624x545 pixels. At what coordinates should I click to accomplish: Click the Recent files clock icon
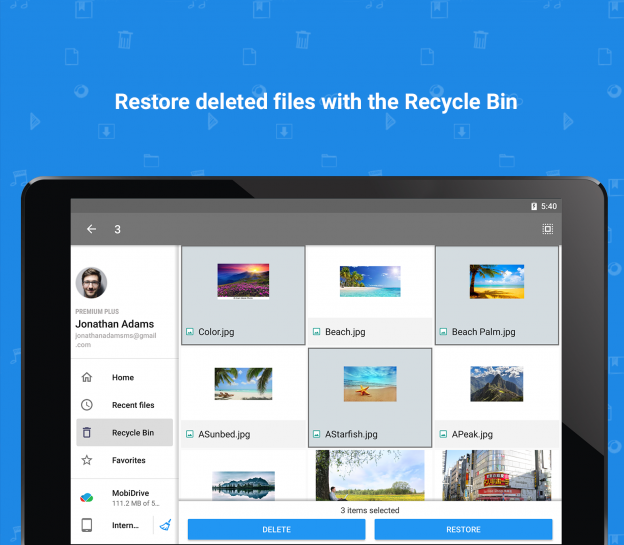click(x=87, y=405)
